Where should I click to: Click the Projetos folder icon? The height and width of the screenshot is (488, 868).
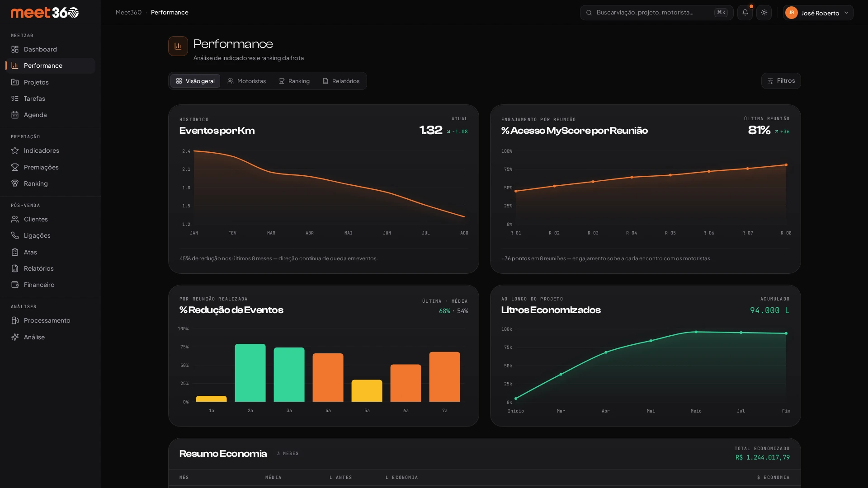point(15,82)
